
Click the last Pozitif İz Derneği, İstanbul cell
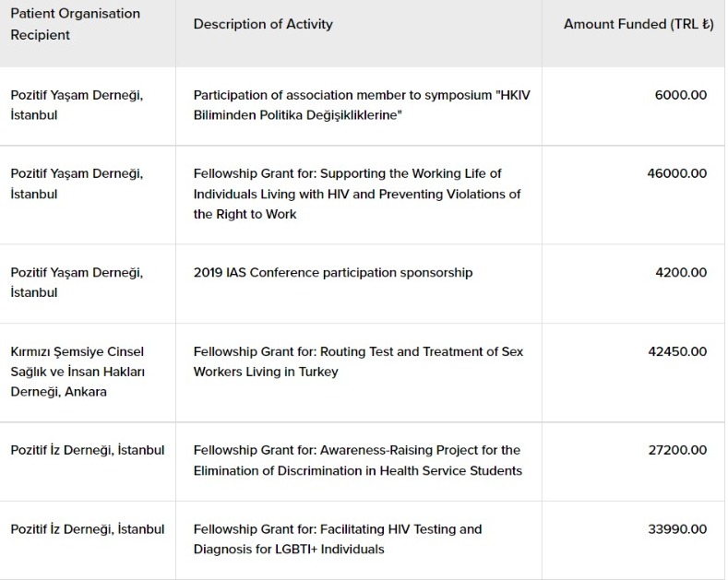[88, 529]
